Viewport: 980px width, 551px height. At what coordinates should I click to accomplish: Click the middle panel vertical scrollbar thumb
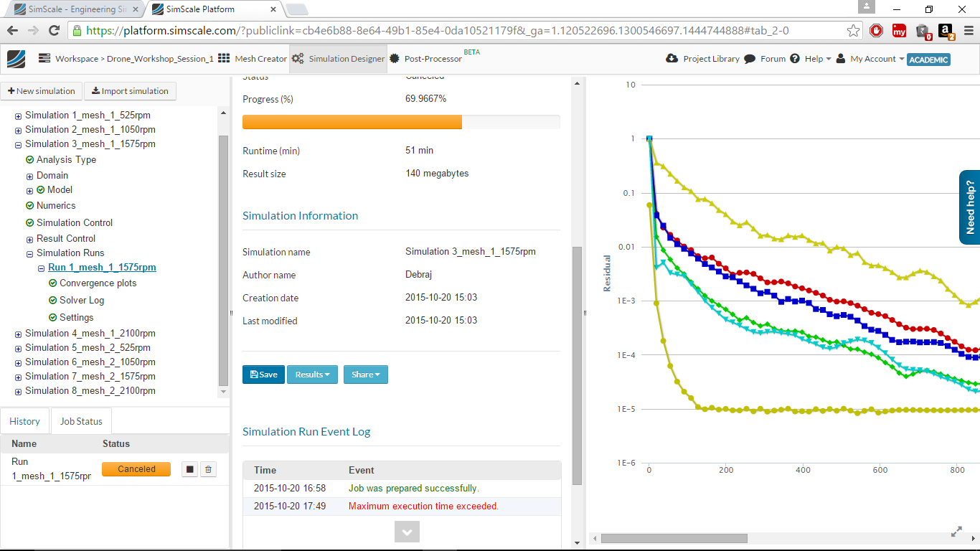pos(576,366)
